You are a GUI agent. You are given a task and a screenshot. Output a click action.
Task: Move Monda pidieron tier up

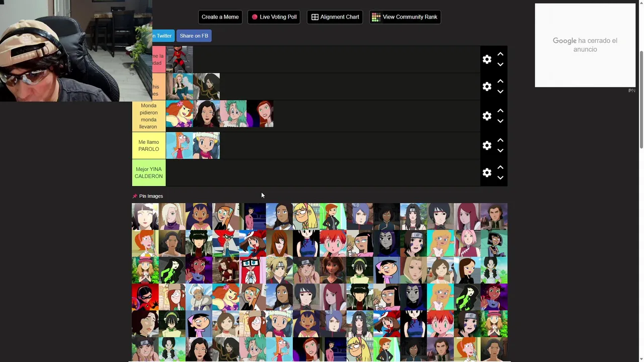(500, 110)
